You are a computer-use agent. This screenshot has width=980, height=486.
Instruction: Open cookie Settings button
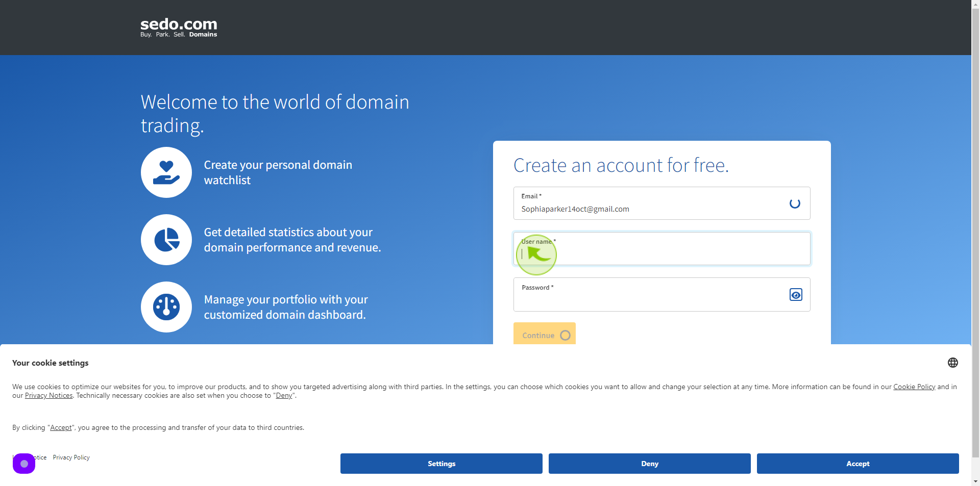click(x=442, y=464)
